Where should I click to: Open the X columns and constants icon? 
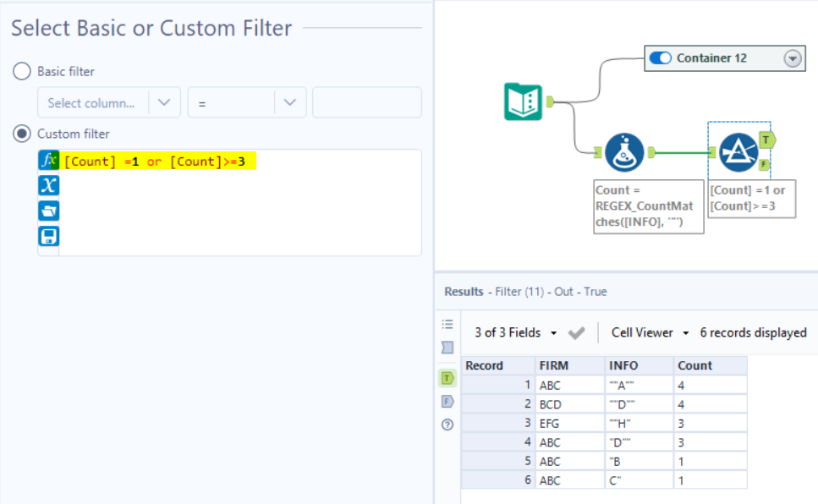click(x=48, y=185)
